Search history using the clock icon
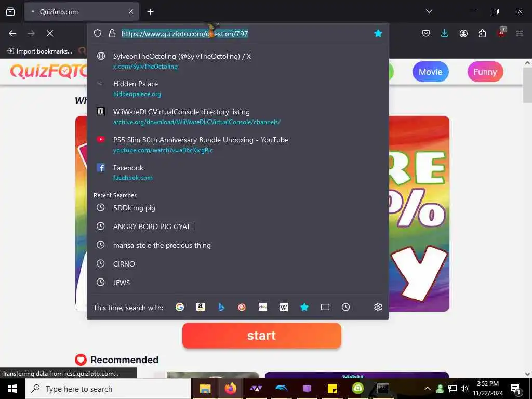The width and height of the screenshot is (532, 399). [345, 307]
